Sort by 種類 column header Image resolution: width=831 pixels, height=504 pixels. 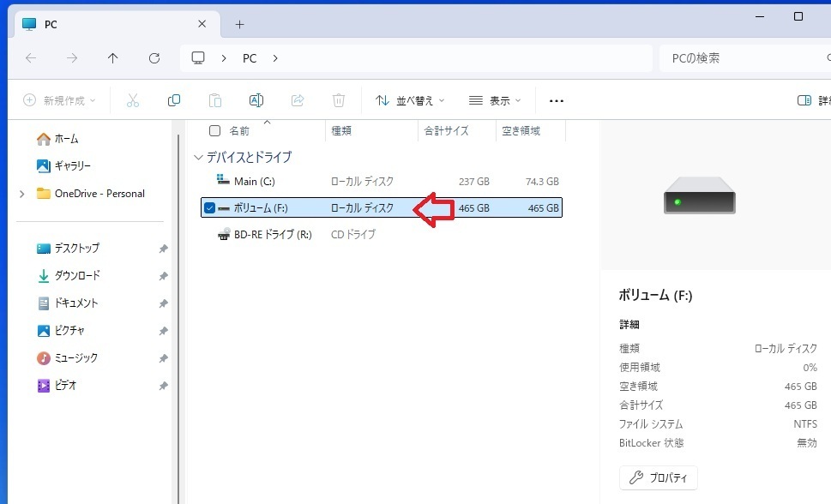[341, 131]
